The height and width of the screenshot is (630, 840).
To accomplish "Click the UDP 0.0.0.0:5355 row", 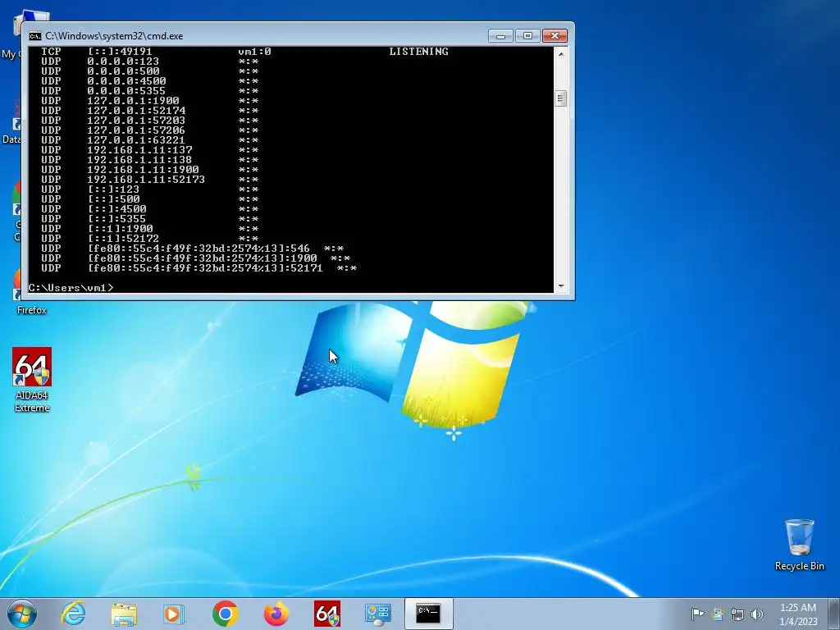I will [150, 91].
